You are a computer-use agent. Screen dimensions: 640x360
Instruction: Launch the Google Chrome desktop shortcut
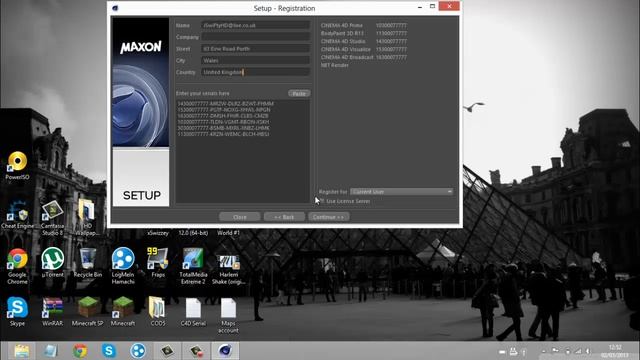[17, 266]
